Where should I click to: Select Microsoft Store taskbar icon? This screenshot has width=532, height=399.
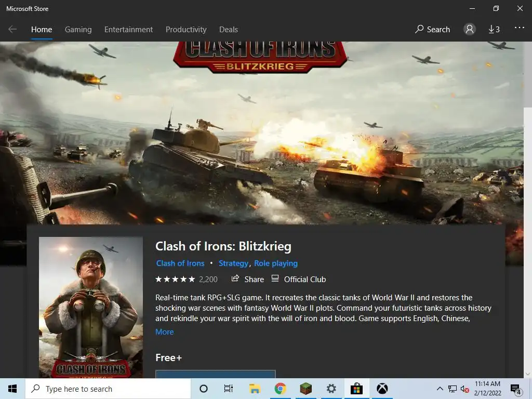356,389
